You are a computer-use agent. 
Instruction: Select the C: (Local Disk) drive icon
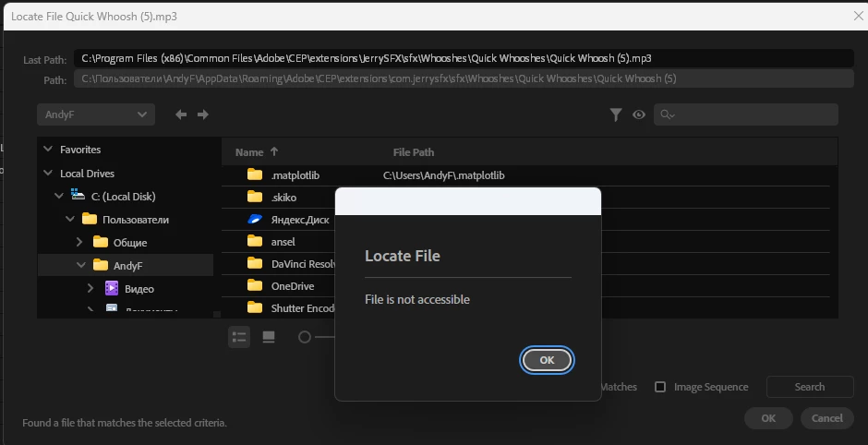coord(78,195)
